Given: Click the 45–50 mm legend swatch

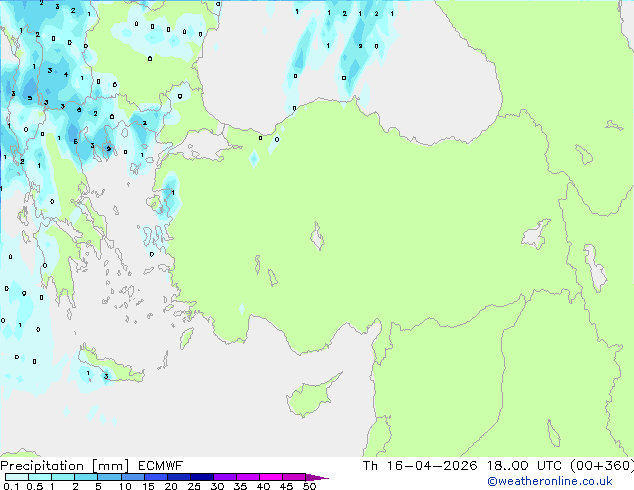Looking at the screenshot, I should [294, 477].
